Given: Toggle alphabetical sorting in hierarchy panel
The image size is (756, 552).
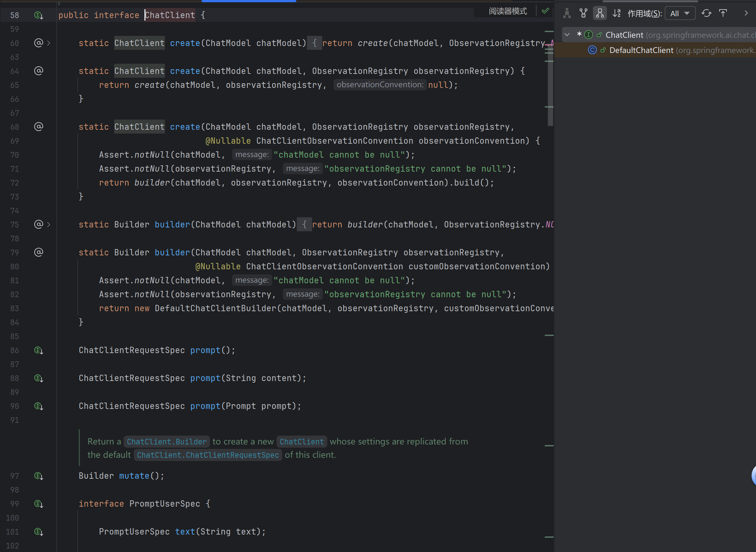Looking at the screenshot, I should (616, 13).
